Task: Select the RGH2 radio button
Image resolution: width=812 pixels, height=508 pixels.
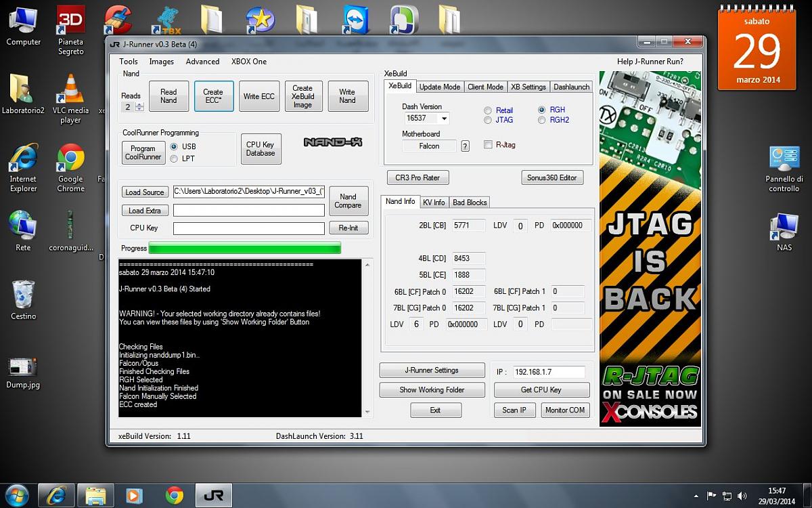Action: point(542,120)
